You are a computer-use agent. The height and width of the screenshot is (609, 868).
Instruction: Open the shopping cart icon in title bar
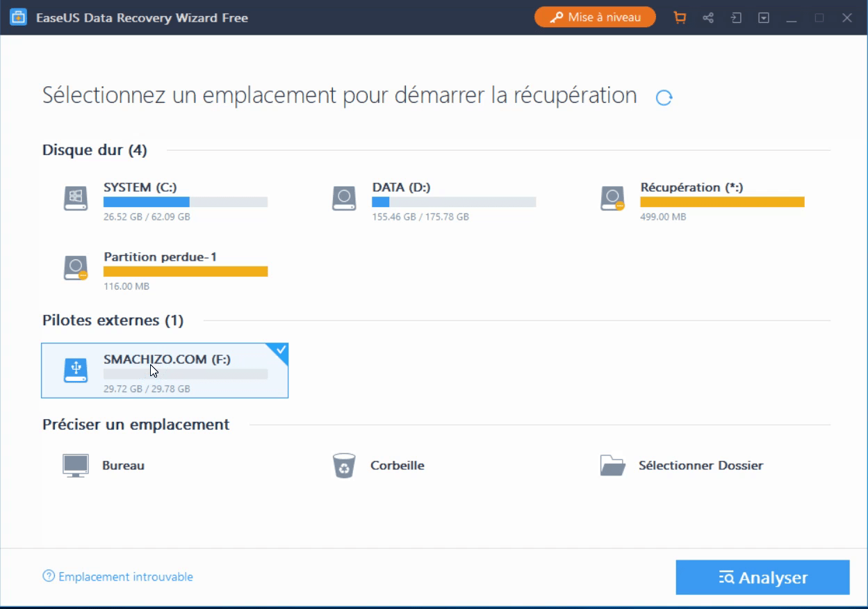[x=680, y=18]
